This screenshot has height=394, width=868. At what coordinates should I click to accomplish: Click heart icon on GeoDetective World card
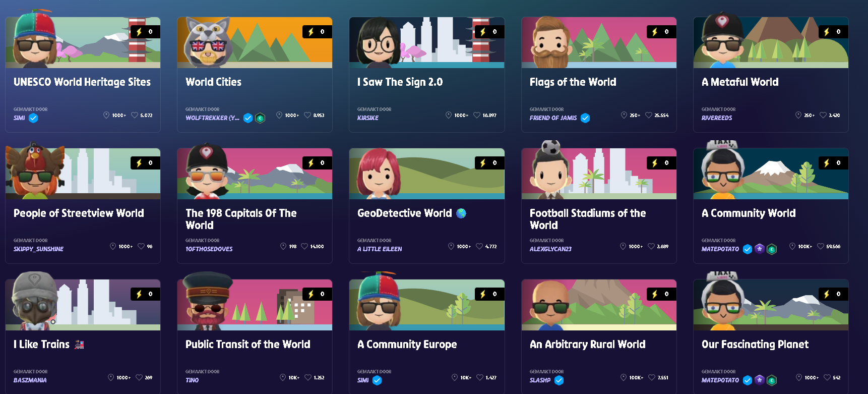pyautogui.click(x=479, y=246)
